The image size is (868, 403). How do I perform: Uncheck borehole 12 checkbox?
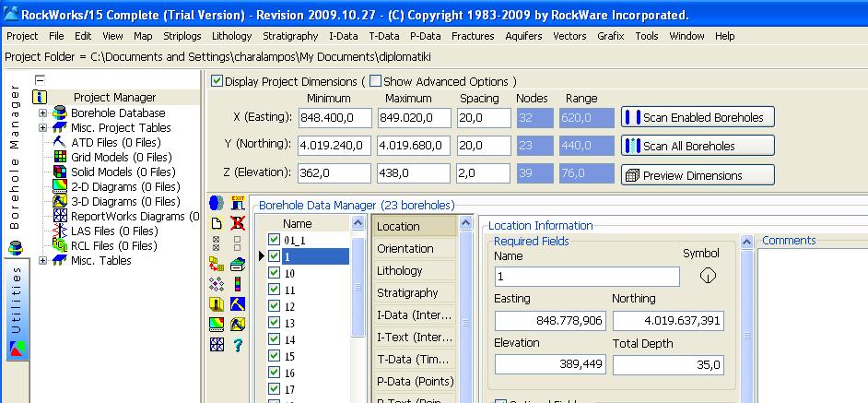click(274, 306)
